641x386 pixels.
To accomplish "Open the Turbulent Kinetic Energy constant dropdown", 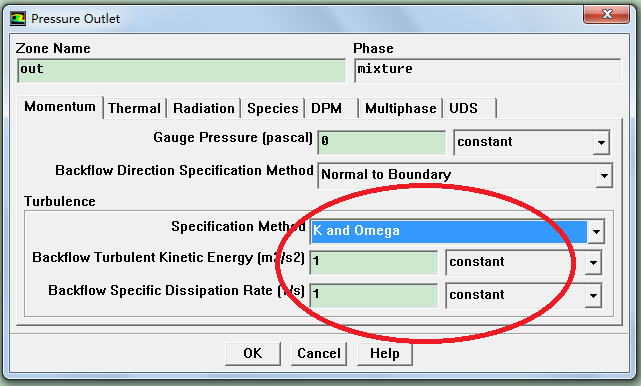I will coord(524,263).
